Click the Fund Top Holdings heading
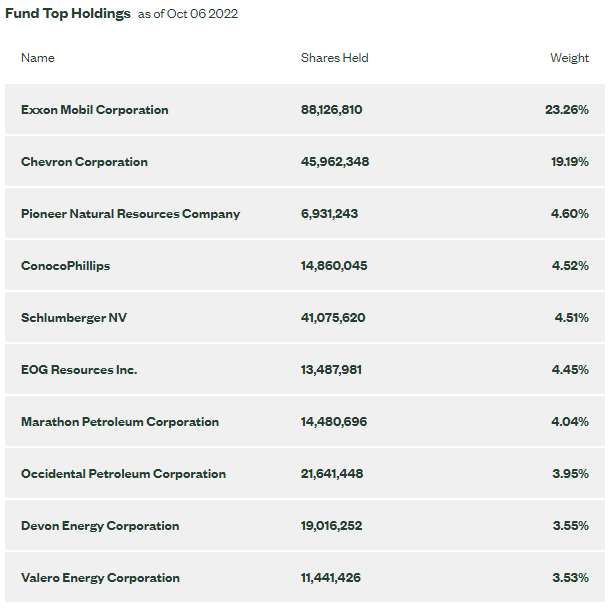 [68, 14]
